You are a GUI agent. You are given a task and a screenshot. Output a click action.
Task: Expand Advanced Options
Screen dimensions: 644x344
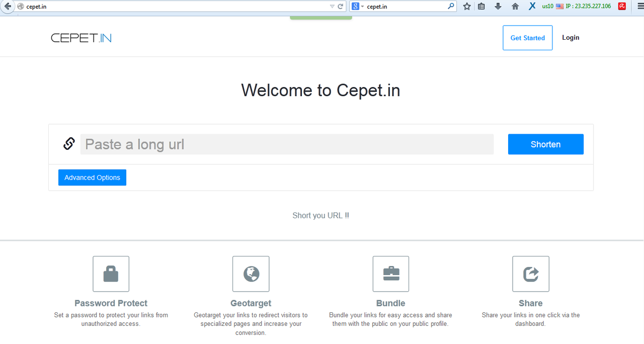click(92, 178)
